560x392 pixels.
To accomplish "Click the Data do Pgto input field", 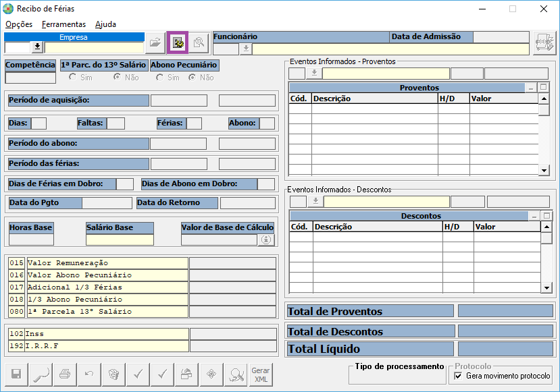I will tap(107, 203).
